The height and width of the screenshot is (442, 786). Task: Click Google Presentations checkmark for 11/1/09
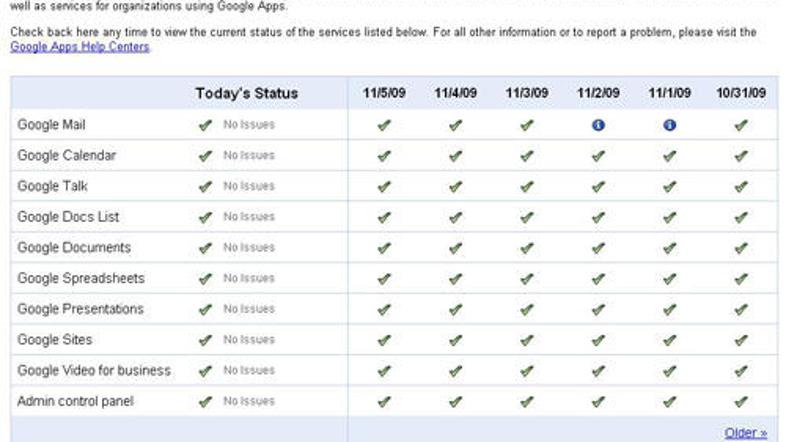coord(669,310)
